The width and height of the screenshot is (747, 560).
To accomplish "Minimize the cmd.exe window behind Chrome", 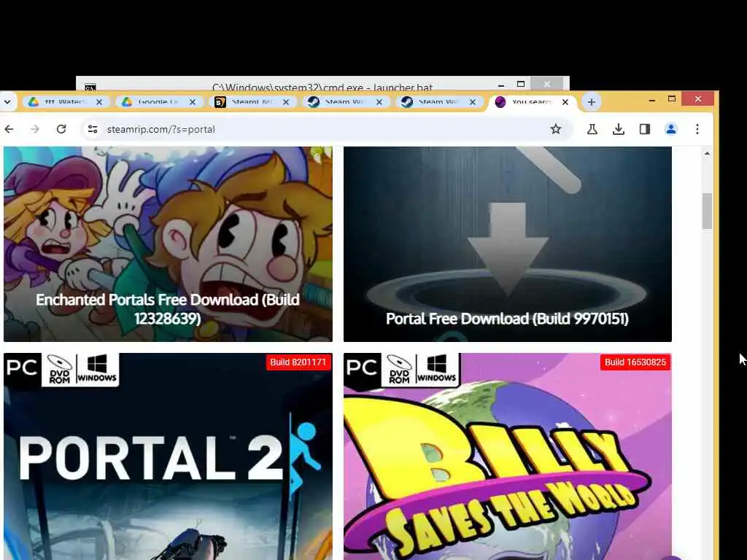I will [500, 86].
